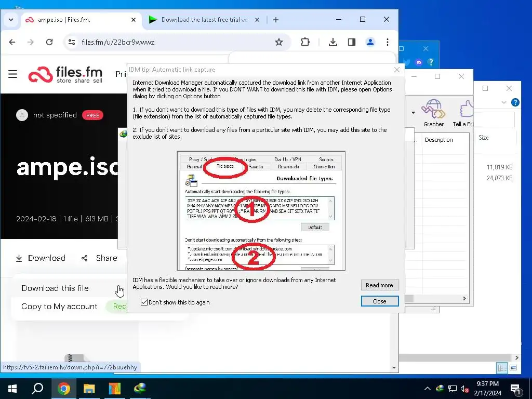
Task: Open the Chrome tab search dropdown
Action: (x=11, y=20)
